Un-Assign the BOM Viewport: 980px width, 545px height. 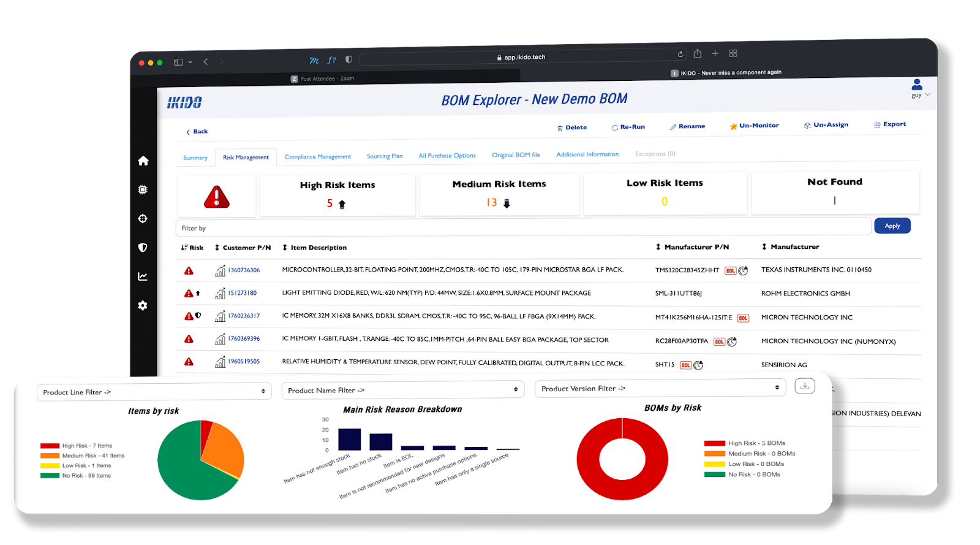pos(826,124)
